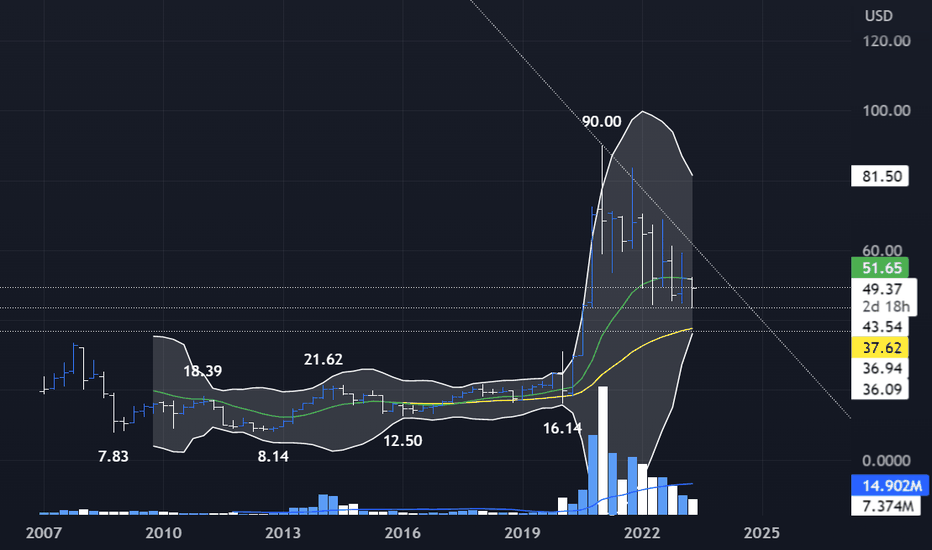Viewport: 932px width, 550px height.
Task: Click the 81.50 price label
Action: [880, 176]
